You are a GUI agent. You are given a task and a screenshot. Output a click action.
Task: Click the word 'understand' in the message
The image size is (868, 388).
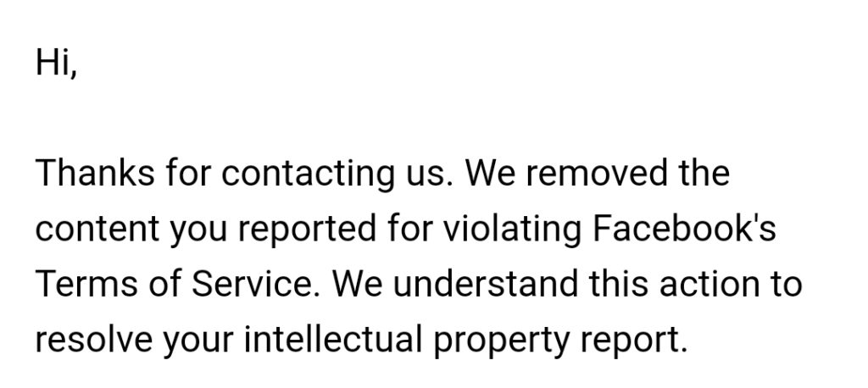pyautogui.click(x=485, y=284)
